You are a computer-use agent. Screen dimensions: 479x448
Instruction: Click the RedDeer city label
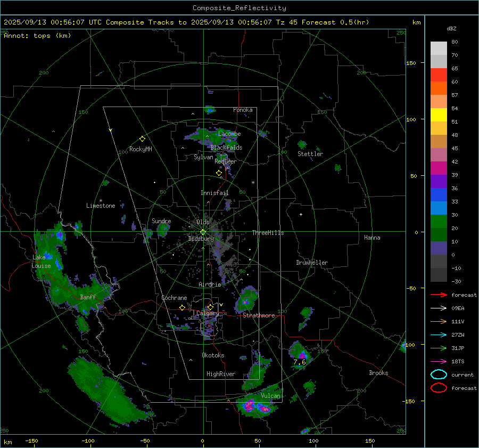[x=226, y=161]
